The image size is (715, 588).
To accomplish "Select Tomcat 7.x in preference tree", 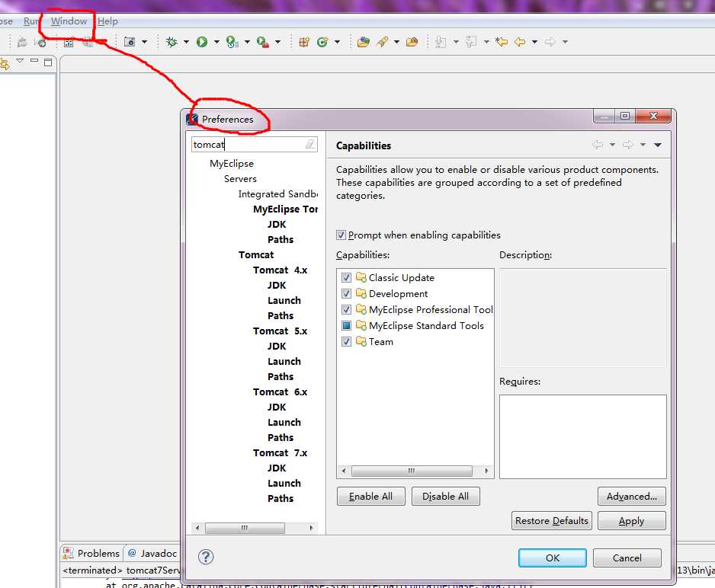I will (280, 452).
